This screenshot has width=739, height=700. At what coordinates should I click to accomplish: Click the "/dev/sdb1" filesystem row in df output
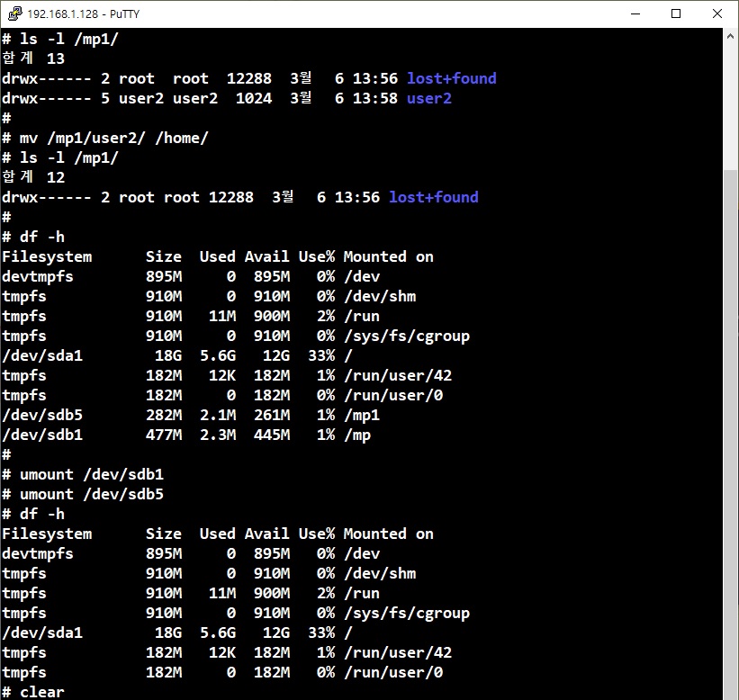pos(186,435)
